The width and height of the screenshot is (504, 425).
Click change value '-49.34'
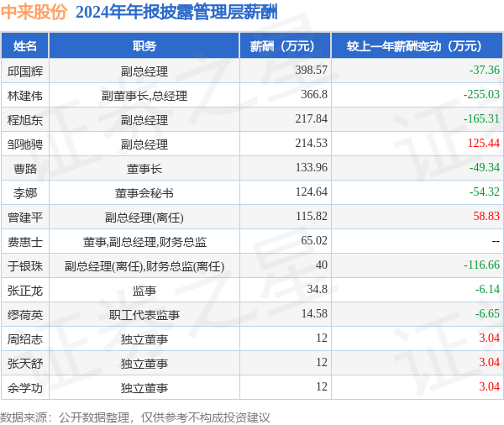(x=485, y=167)
